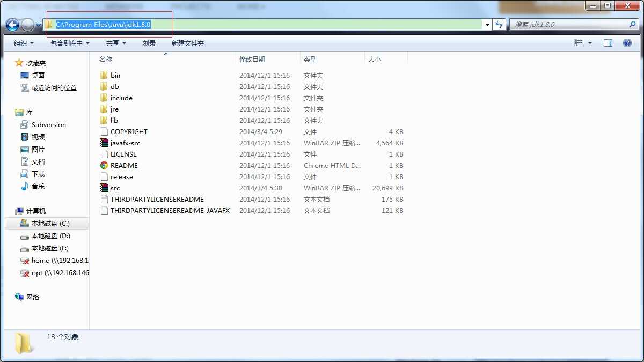Click the 4,564 KB size cell
The height and width of the screenshot is (362, 644).
click(x=390, y=143)
